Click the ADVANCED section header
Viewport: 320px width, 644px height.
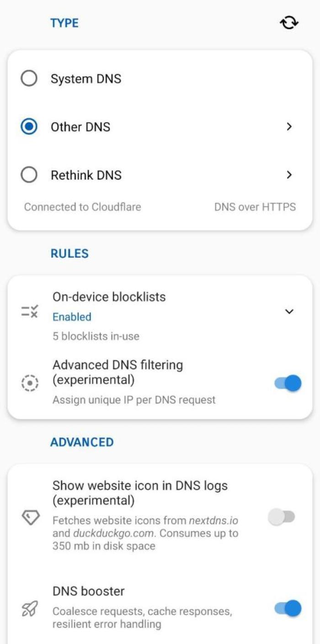coord(82,442)
